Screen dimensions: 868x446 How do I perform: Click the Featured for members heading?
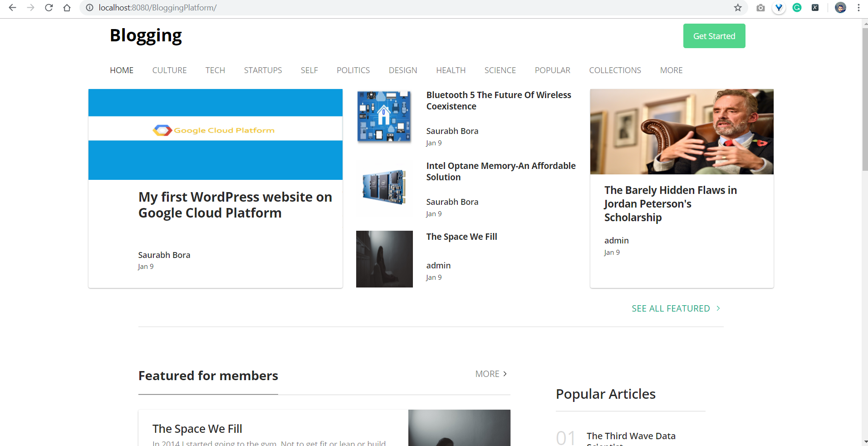208,376
